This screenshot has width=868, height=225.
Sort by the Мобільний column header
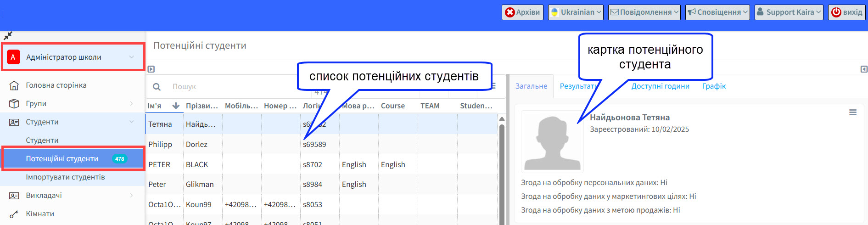[241, 106]
